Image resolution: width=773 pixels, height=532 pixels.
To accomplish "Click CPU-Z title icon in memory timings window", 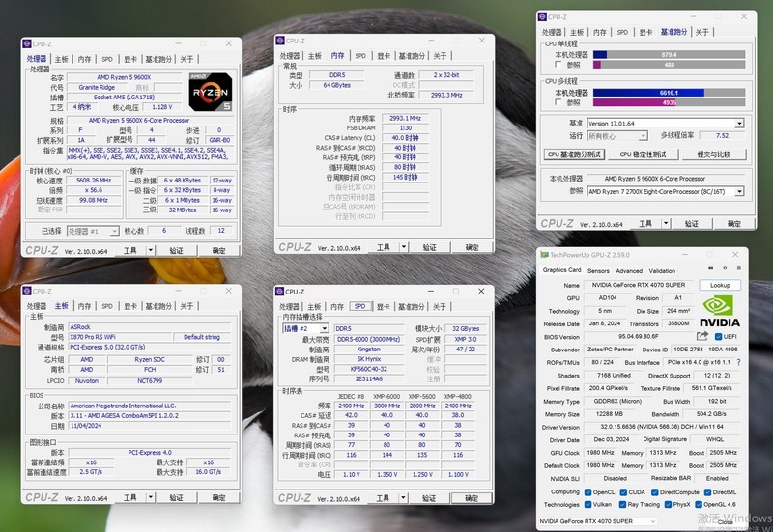I will pos(280,41).
